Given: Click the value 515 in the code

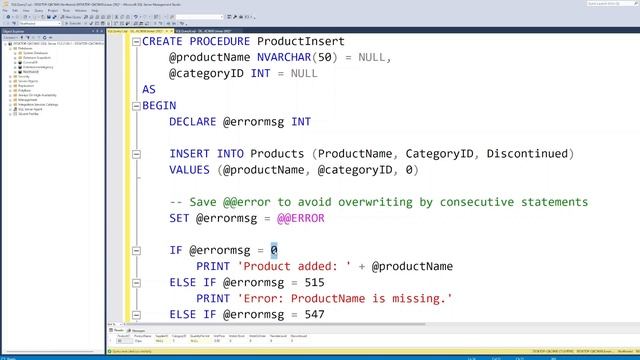Looking at the screenshot, I should click(315, 282).
